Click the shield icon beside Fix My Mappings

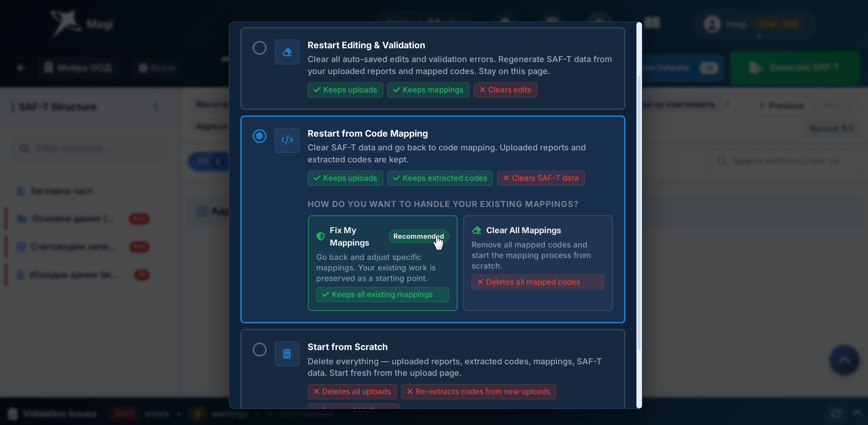pyautogui.click(x=321, y=236)
